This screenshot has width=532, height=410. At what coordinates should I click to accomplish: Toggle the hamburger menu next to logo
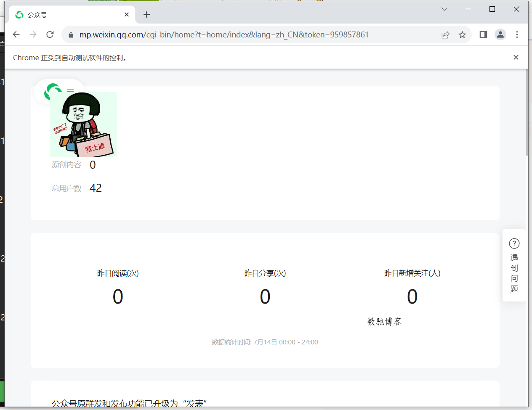click(70, 90)
